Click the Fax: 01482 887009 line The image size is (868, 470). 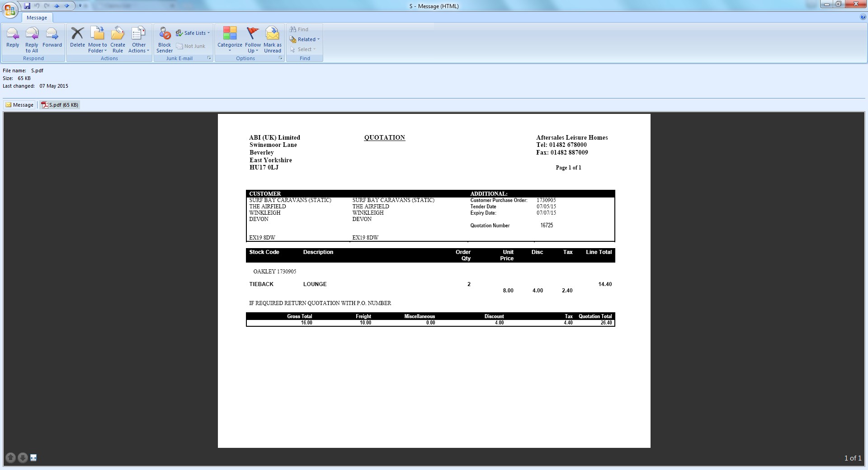562,153
